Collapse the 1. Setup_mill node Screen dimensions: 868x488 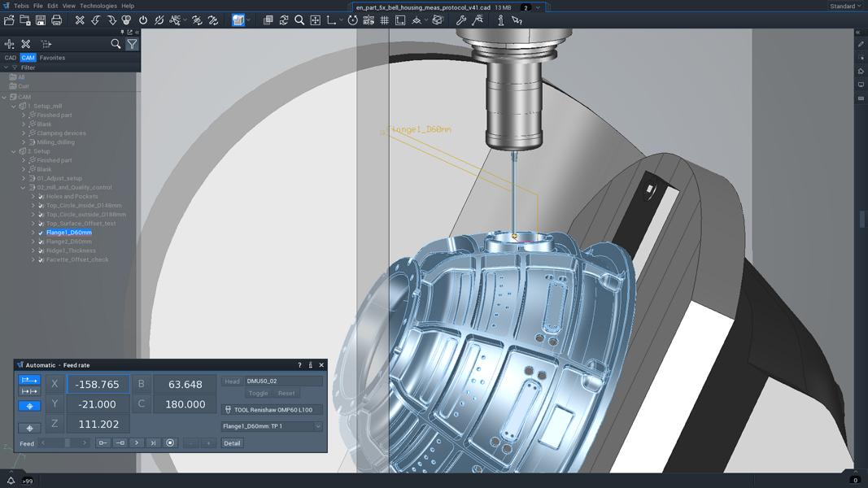[x=14, y=107]
